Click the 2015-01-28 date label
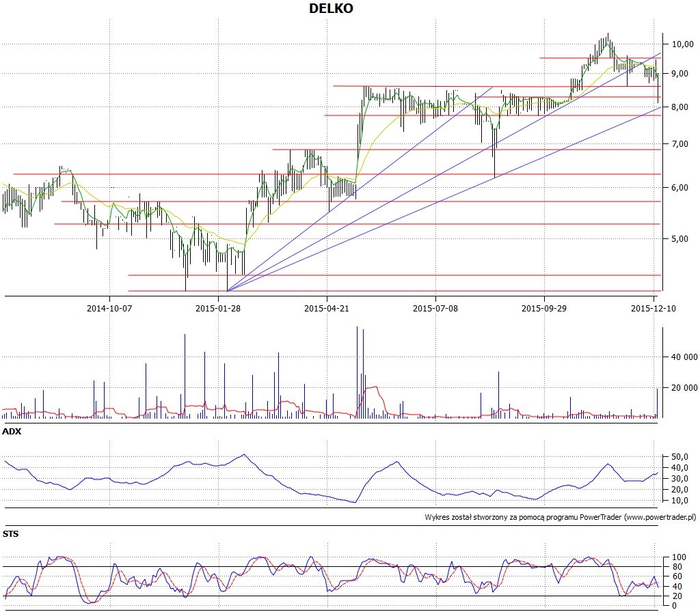Viewport: 700px width, 612px height. click(218, 308)
